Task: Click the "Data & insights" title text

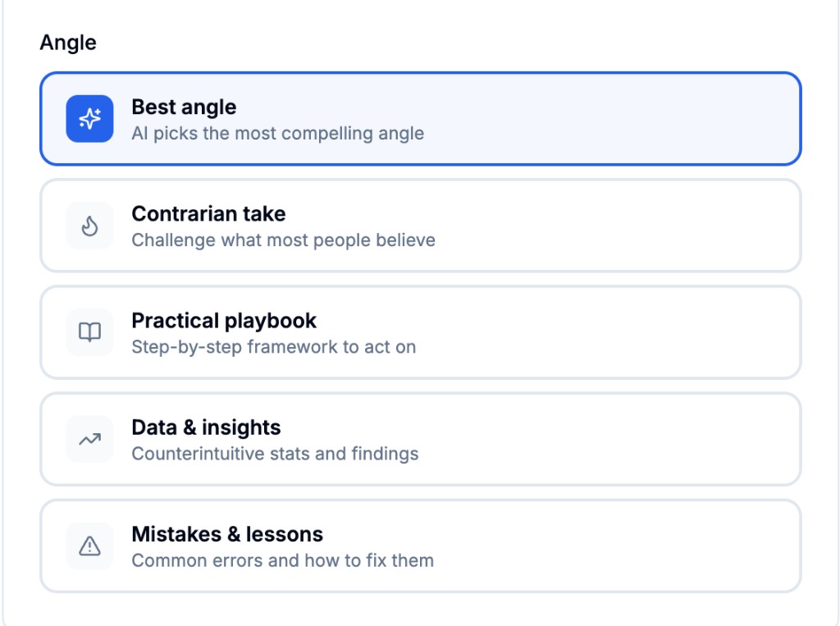Action: coord(206,427)
